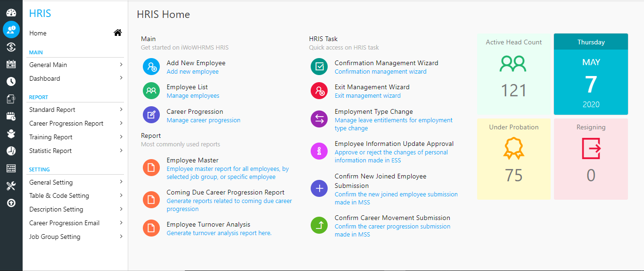The image size is (644, 271).
Task: Click the blue plus Confirm New Joined Employee icon
Action: pyautogui.click(x=319, y=188)
